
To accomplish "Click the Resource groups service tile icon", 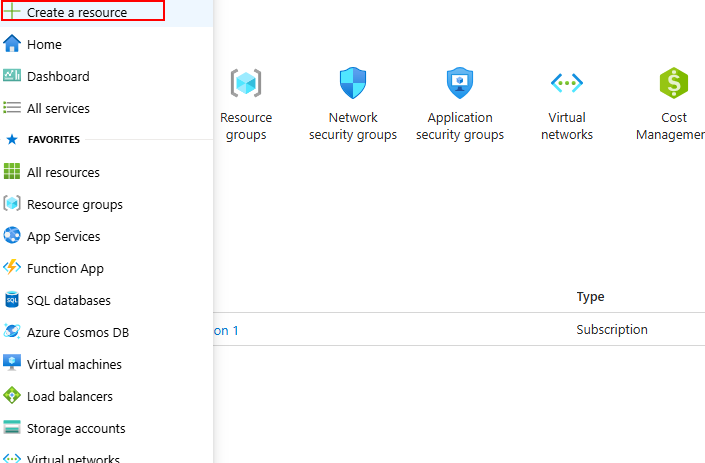I will (x=246, y=83).
